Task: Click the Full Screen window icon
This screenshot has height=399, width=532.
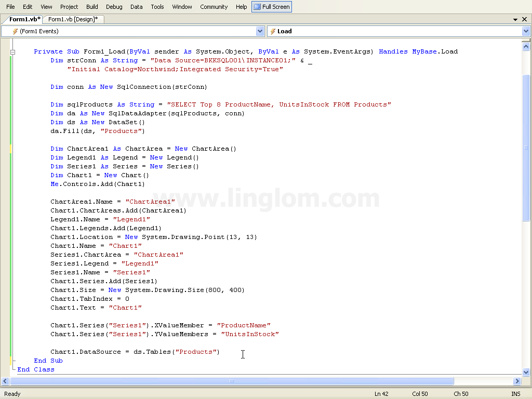Action: (257, 7)
